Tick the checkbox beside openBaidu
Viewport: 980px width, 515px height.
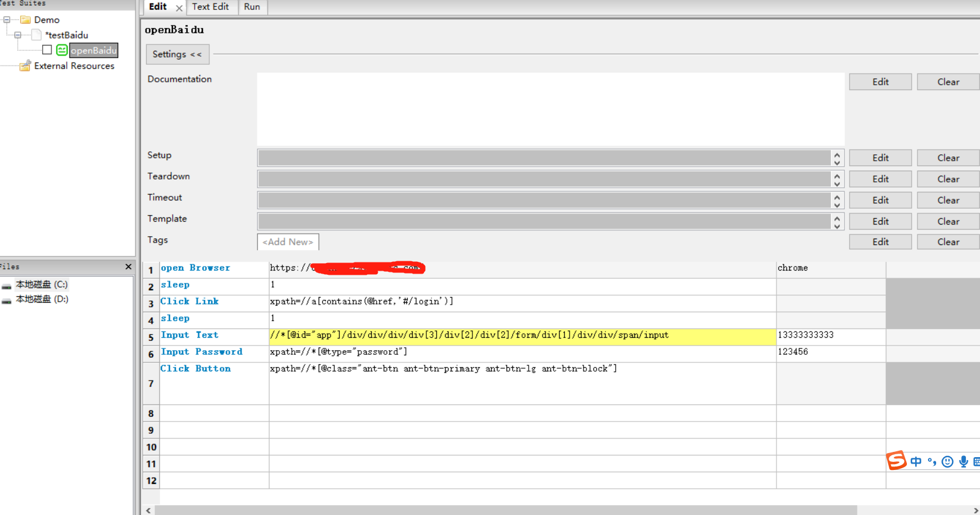click(47, 50)
